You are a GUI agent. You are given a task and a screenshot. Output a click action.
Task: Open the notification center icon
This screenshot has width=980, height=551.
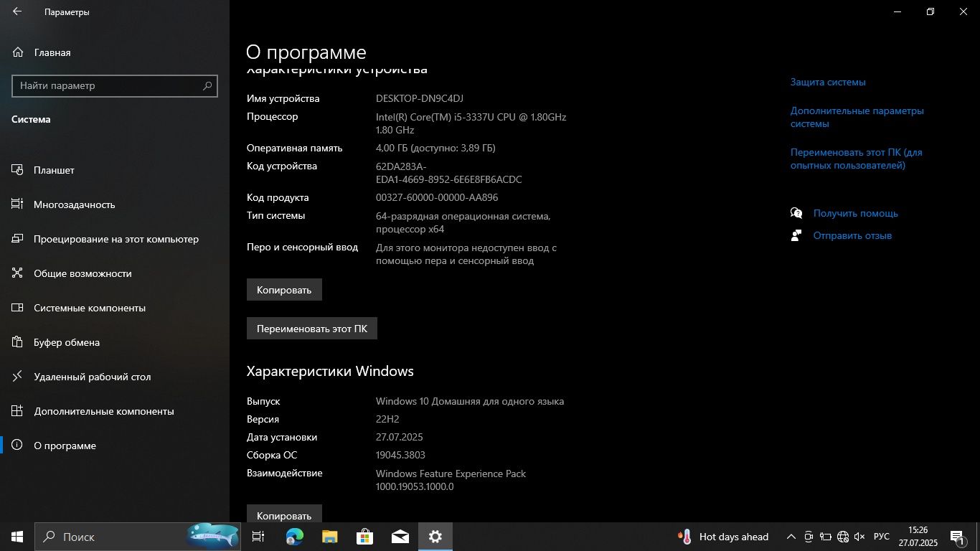pyautogui.click(x=957, y=537)
